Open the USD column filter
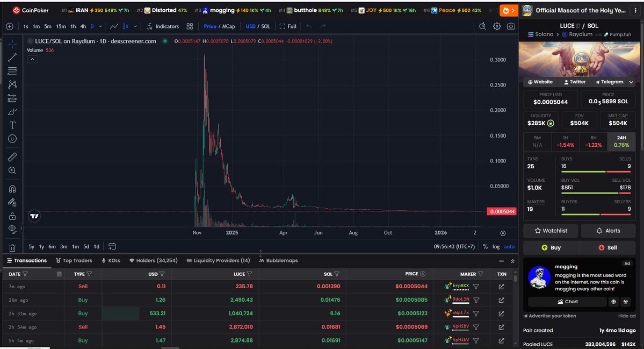Image resolution: width=644 pixels, height=349 pixels. click(x=162, y=274)
